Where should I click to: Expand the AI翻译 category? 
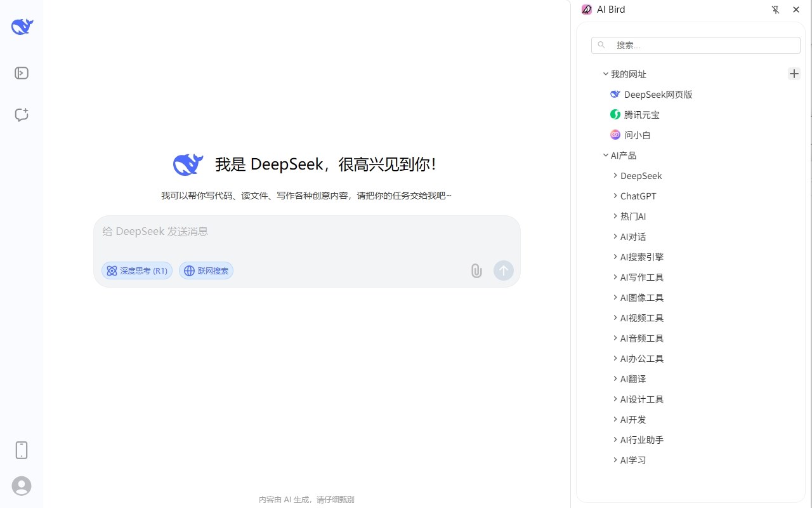(615, 379)
